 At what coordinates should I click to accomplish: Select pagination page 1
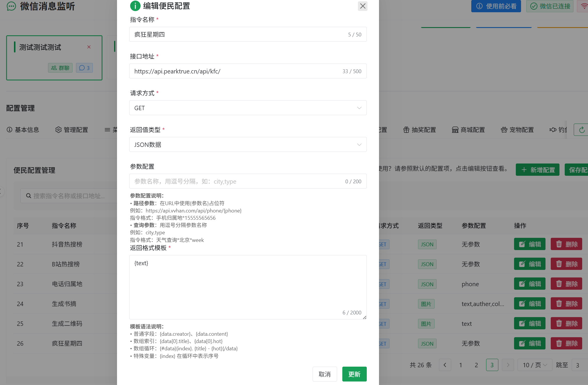point(461,365)
